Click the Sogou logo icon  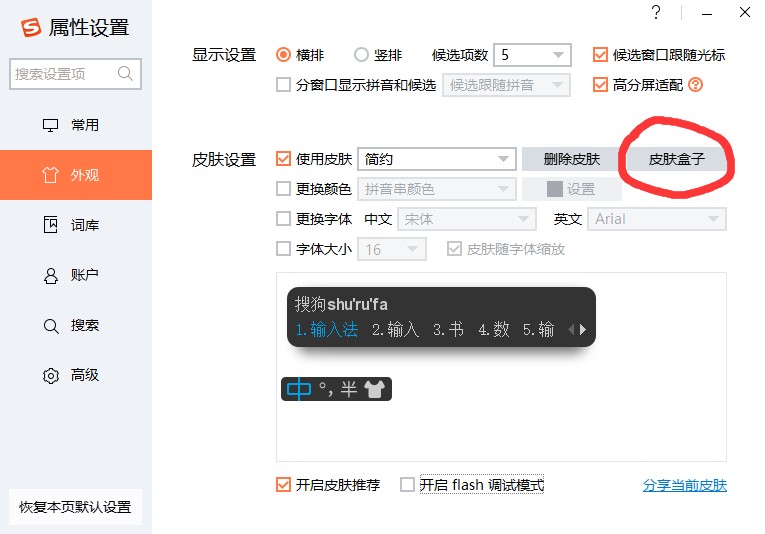tap(31, 27)
